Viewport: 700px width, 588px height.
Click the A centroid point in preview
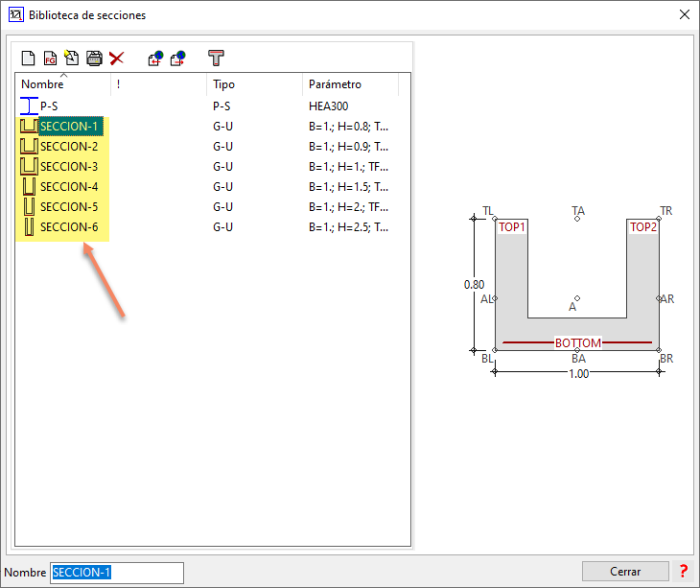577,298
